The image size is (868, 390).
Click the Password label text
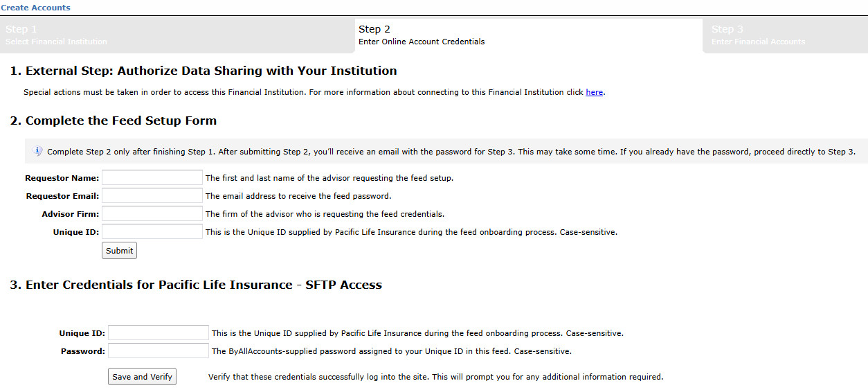click(83, 351)
